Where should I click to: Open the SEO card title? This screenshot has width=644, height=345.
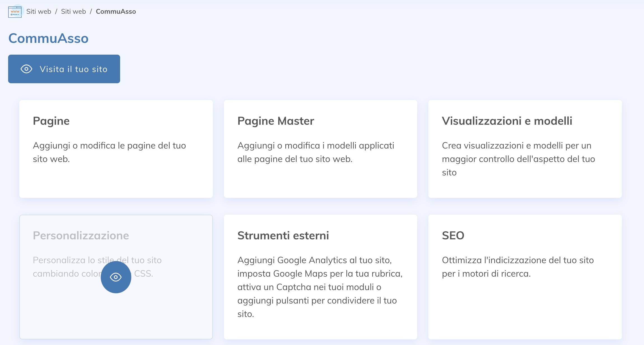453,236
